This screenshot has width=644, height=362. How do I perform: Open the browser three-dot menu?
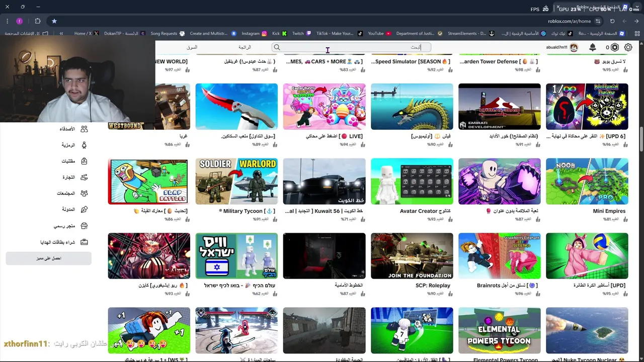[x=7, y=21]
